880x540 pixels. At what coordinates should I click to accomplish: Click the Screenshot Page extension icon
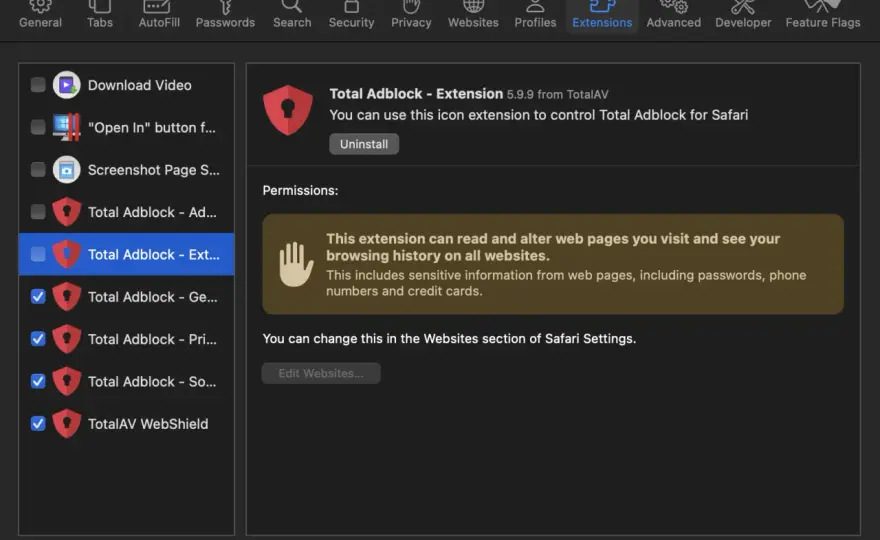[x=67, y=170]
